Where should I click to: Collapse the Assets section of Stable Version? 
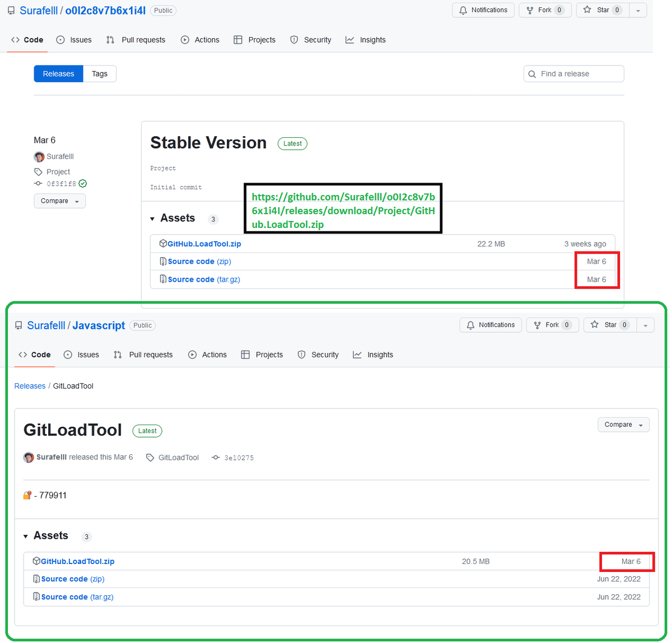[172, 218]
